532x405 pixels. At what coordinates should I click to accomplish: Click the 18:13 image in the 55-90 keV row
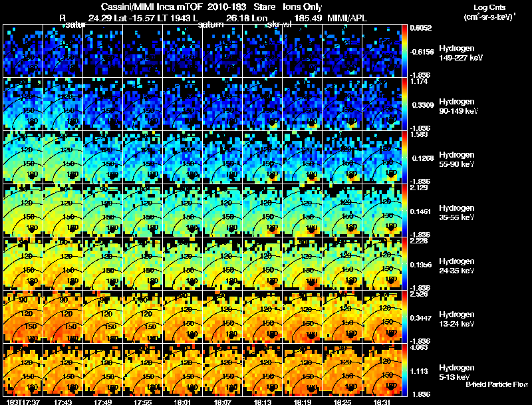[262, 157]
